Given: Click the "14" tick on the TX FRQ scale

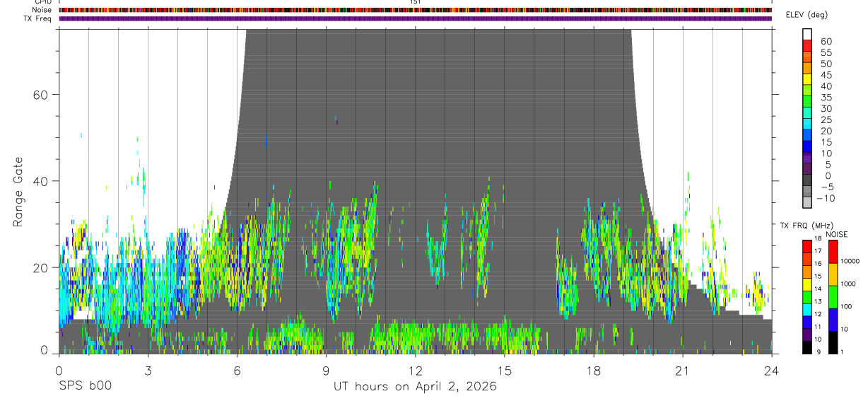Looking at the screenshot, I should click(x=818, y=289).
